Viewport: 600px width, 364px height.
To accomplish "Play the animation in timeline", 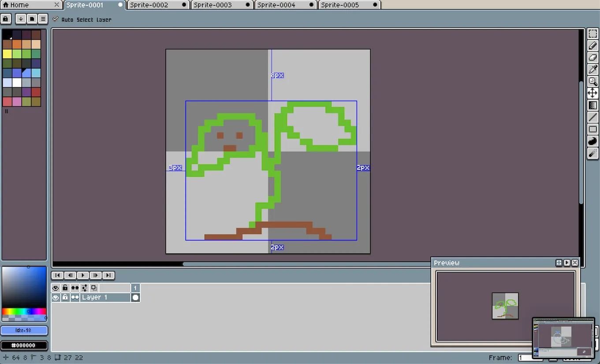I will pos(83,275).
